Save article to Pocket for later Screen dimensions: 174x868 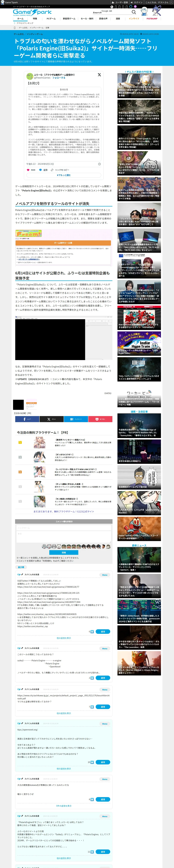tap(100, 419)
